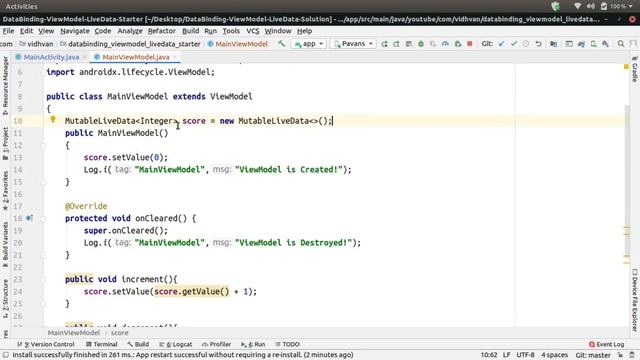640x360 pixels.
Task: Open the Event Log
Action: [607, 344]
